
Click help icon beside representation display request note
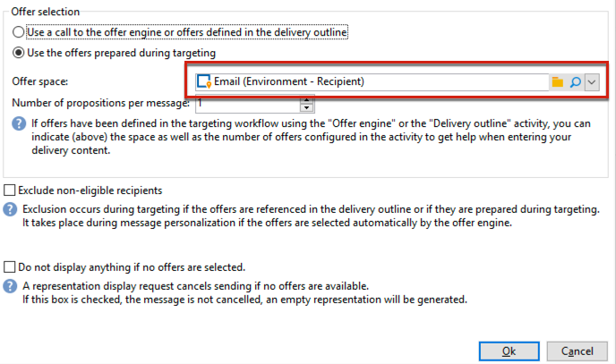[x=9, y=286]
